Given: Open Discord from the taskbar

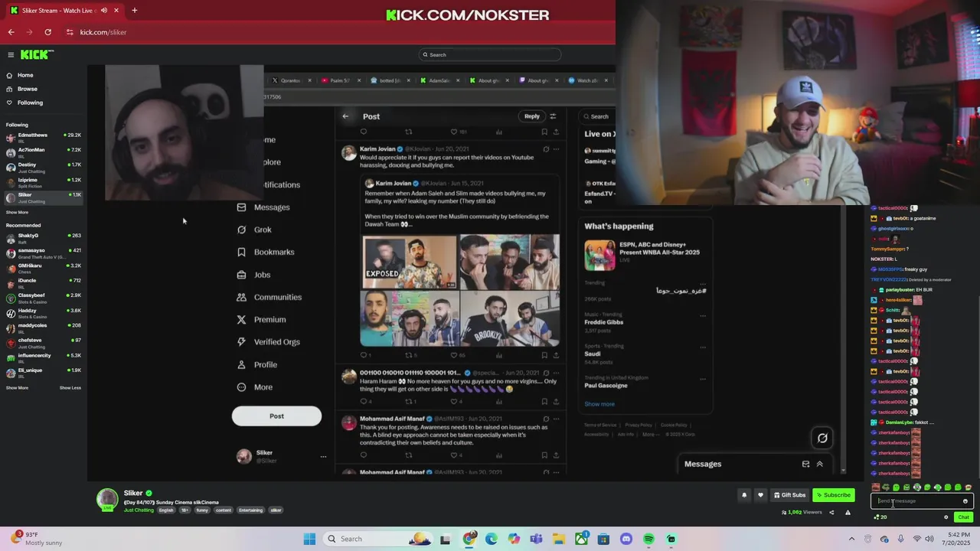Looking at the screenshot, I should [626, 539].
